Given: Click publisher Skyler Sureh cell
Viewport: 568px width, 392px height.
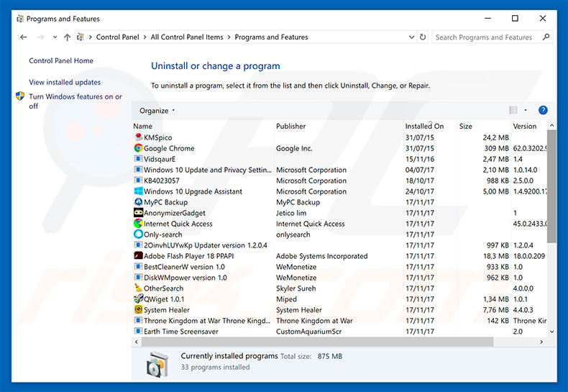Looking at the screenshot, I should coord(296,288).
